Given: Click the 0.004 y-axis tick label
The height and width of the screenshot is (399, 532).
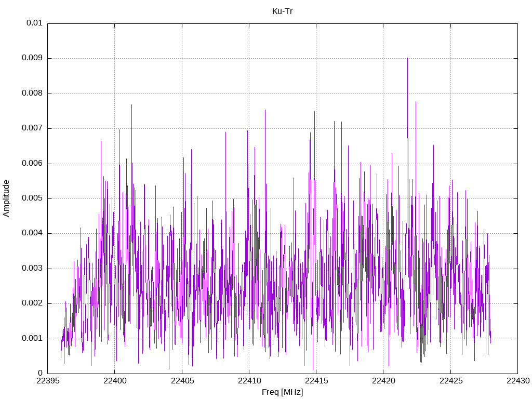Looking at the screenshot, I should [32, 233].
